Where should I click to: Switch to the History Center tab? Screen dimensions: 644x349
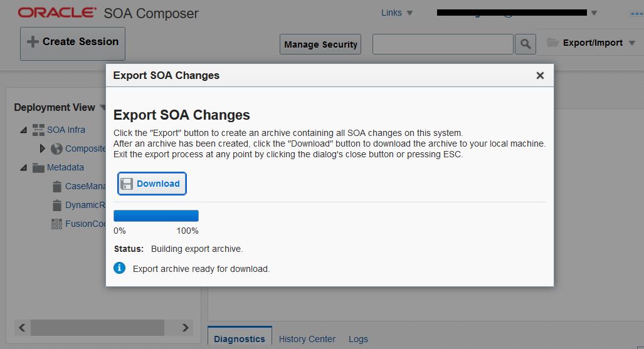point(307,339)
